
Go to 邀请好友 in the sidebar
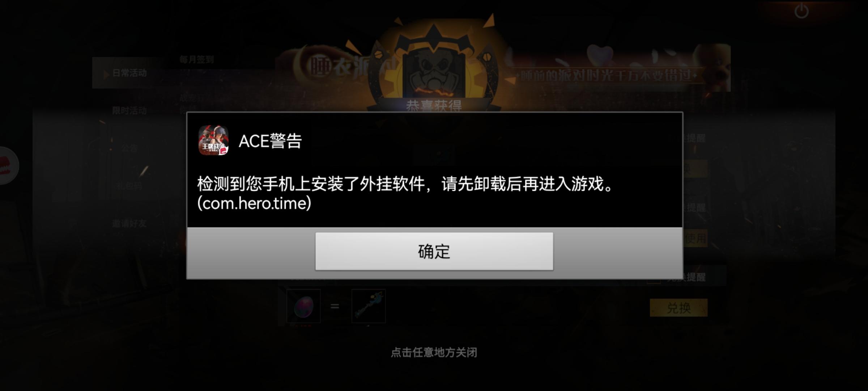click(x=129, y=223)
